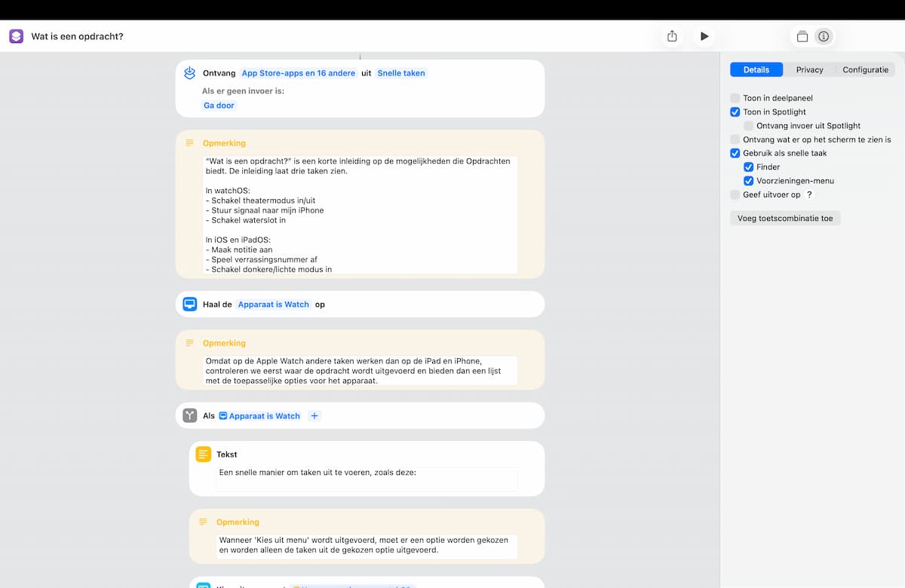The image size is (905, 588).
Task: Uncheck the Voorzieningen-menu checkbox
Action: point(749,181)
